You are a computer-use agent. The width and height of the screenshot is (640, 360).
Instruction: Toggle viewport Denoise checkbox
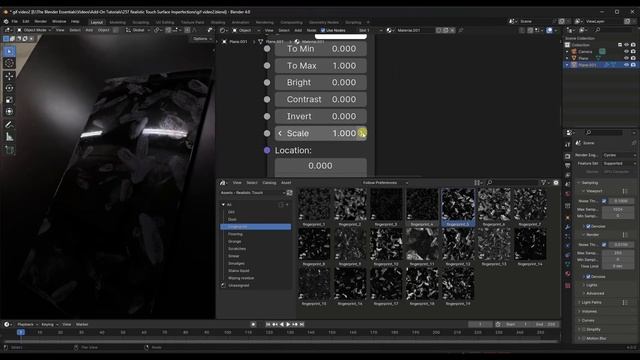point(588,226)
